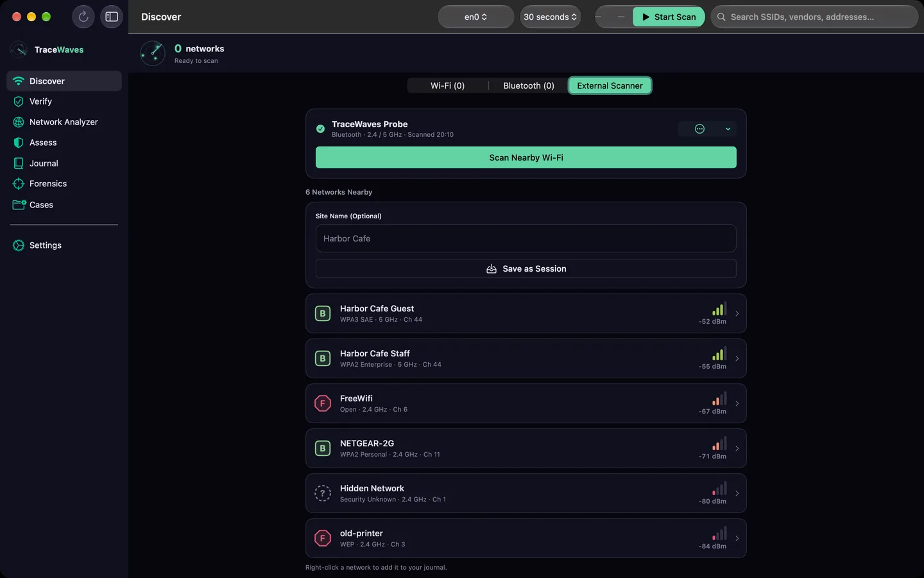This screenshot has width=924, height=578.
Task: Expand the TraceWaves Probe chevron
Action: tap(728, 129)
